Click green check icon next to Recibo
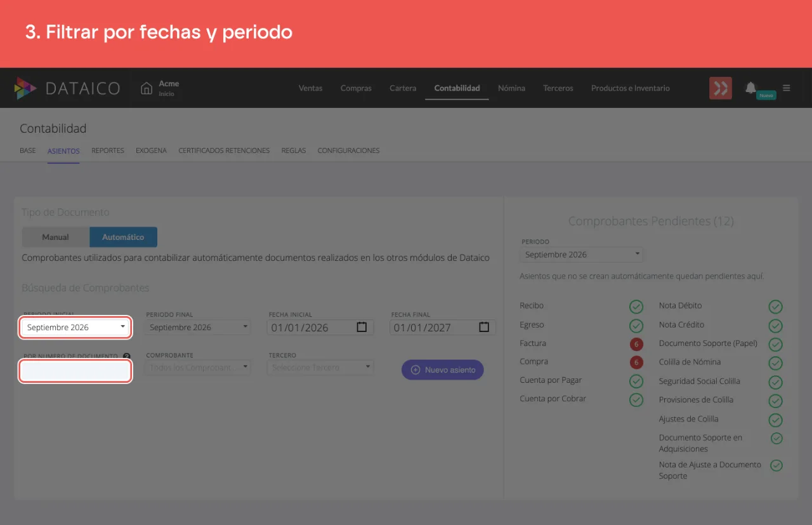Image resolution: width=812 pixels, height=525 pixels. click(636, 307)
